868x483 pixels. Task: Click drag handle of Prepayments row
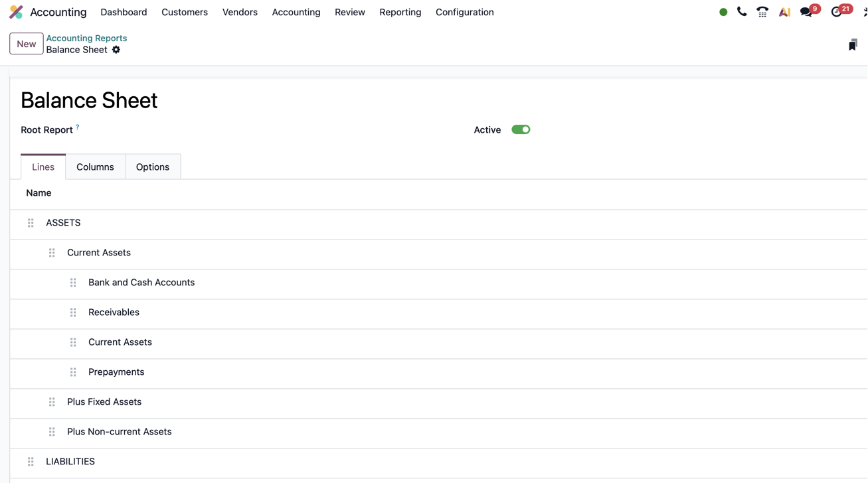[73, 372]
